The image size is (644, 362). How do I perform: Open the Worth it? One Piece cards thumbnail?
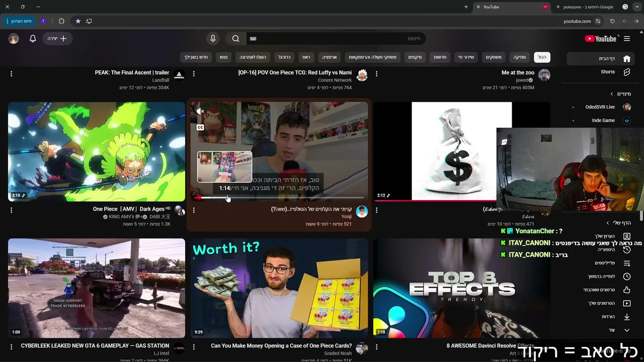[x=279, y=288]
